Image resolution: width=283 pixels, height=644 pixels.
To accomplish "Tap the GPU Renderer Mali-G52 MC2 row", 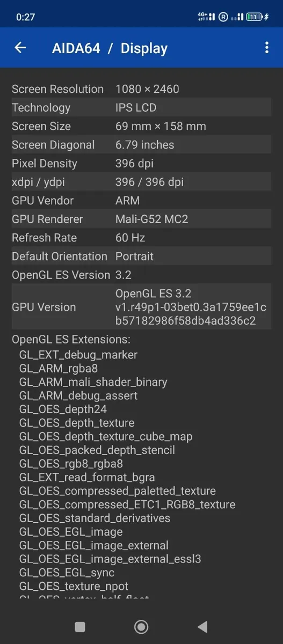I will [x=141, y=219].
